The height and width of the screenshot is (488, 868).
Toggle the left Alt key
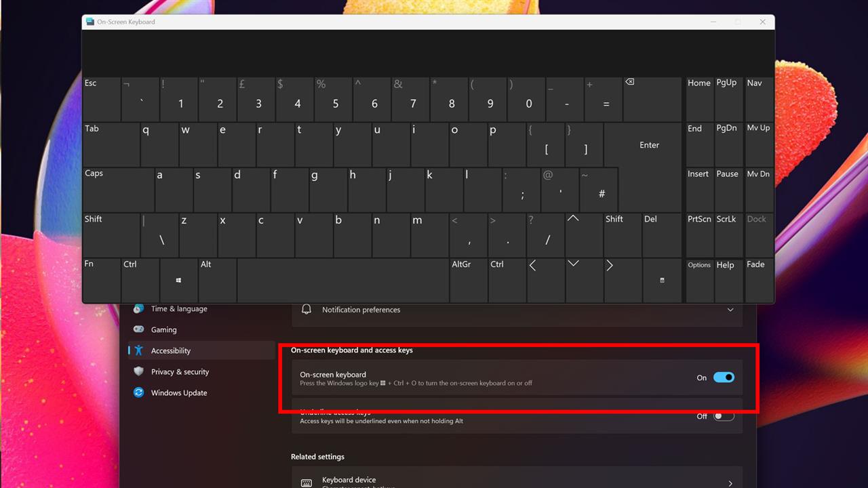[217, 280]
